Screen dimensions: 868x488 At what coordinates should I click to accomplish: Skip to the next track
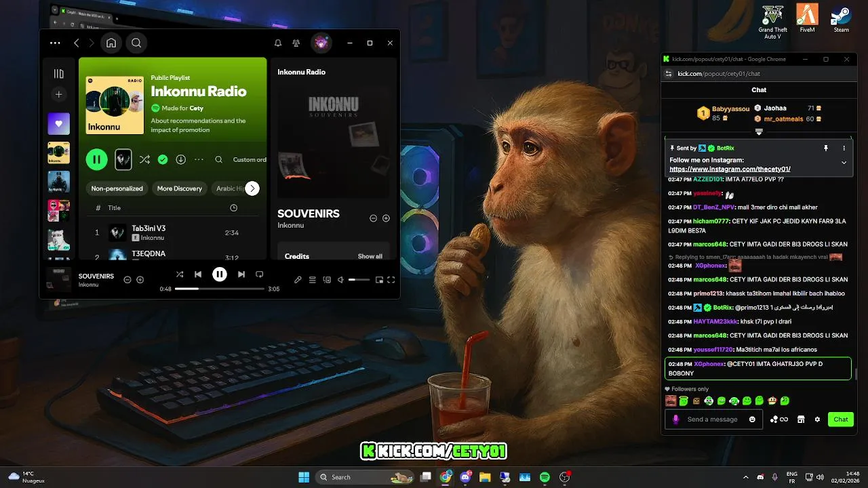tap(241, 274)
